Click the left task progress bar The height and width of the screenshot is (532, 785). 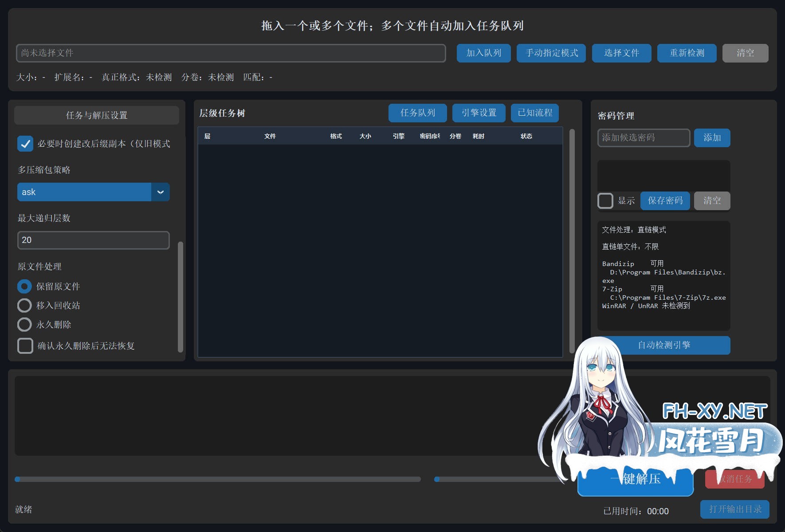point(218,479)
